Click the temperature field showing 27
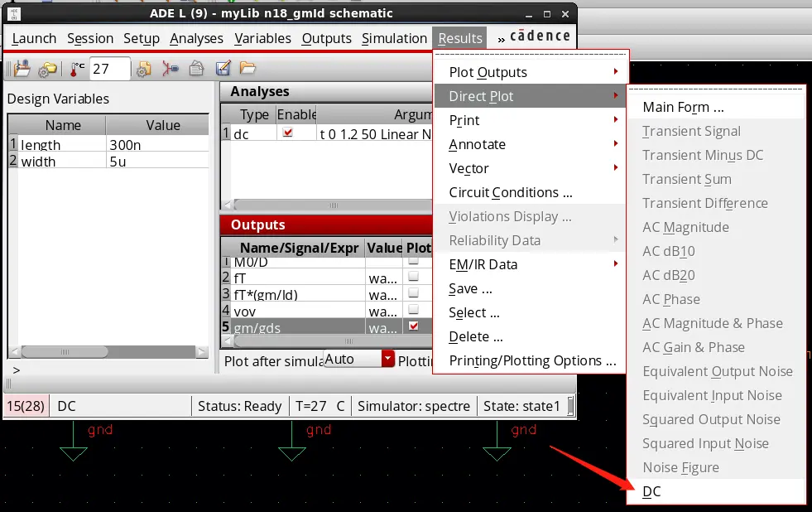 pyautogui.click(x=110, y=69)
